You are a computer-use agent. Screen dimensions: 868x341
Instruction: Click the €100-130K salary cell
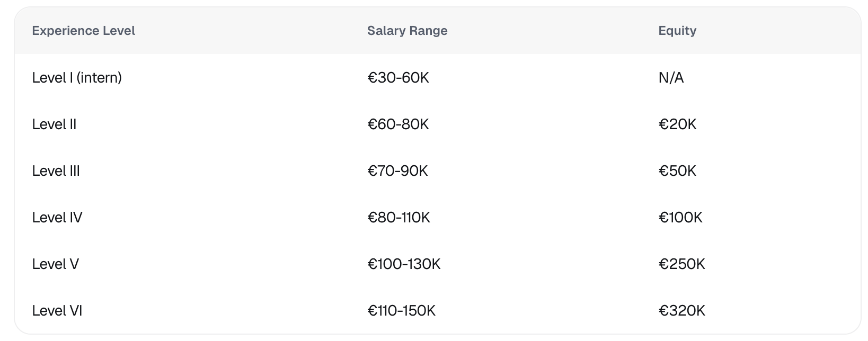pyautogui.click(x=404, y=264)
